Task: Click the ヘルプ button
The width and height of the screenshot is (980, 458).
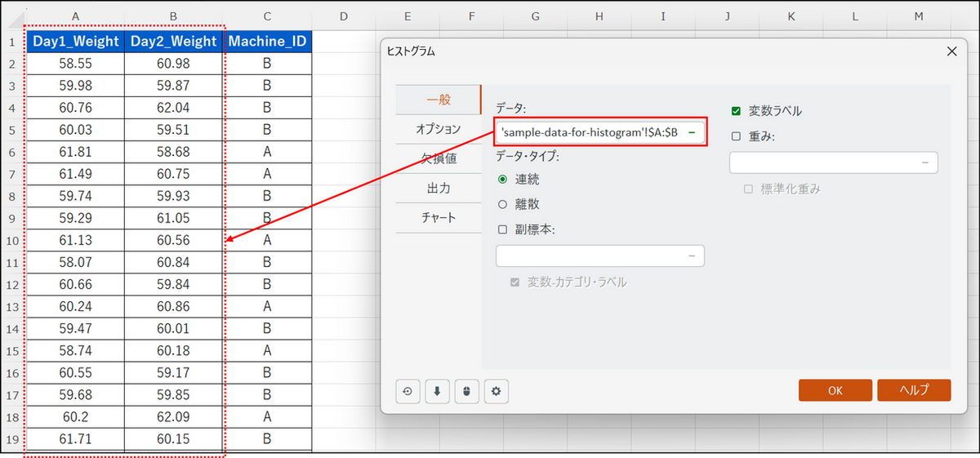Action: click(x=914, y=390)
